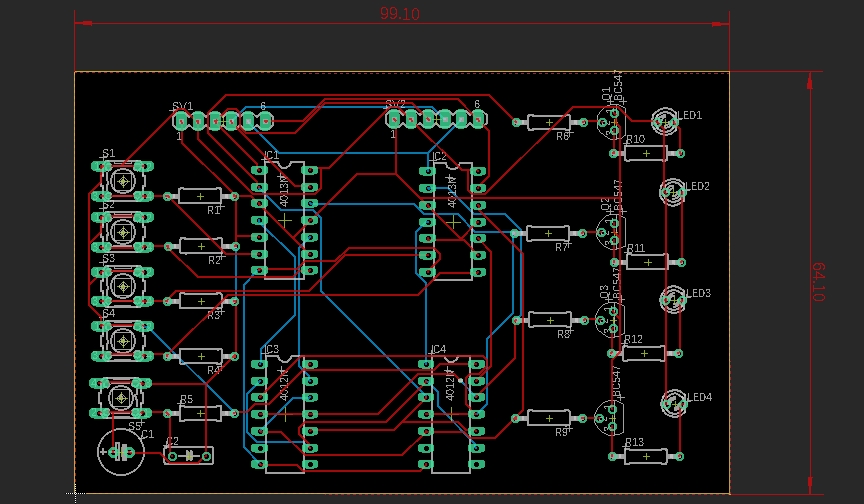Select resistor R3 body

click(201, 301)
